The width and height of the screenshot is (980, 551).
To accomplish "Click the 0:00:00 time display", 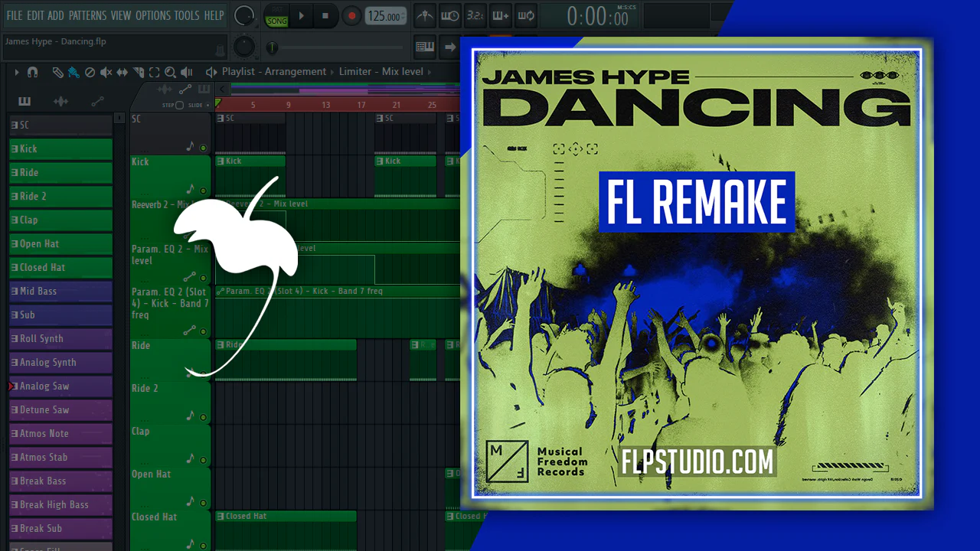I will 597,16.
